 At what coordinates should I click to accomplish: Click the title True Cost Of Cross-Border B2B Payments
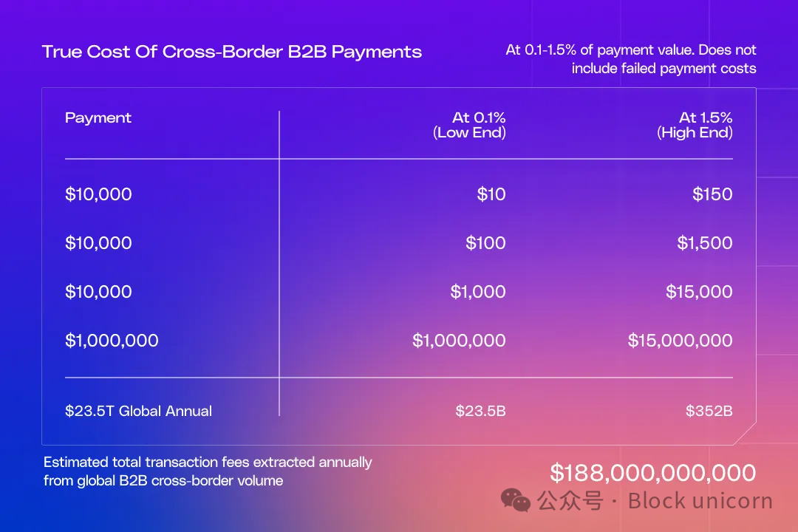pyautogui.click(x=231, y=52)
